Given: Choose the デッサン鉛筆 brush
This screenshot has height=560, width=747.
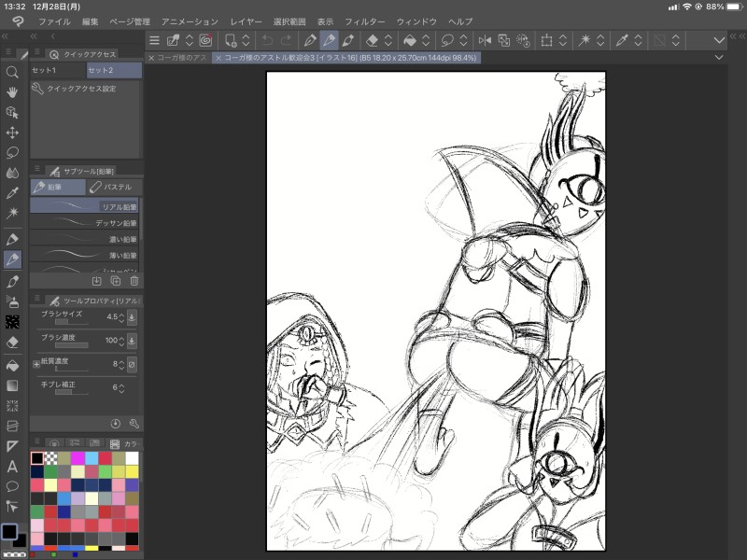Looking at the screenshot, I should 84,223.
